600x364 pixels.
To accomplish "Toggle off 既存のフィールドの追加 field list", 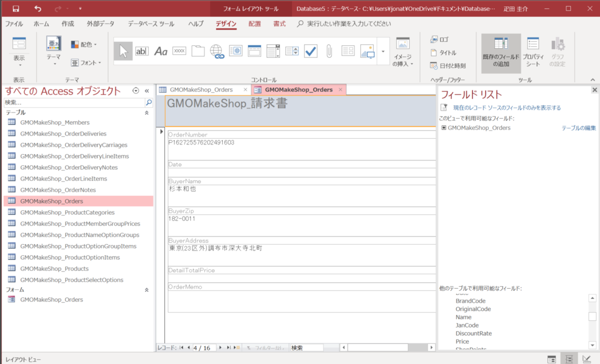I will click(500, 52).
